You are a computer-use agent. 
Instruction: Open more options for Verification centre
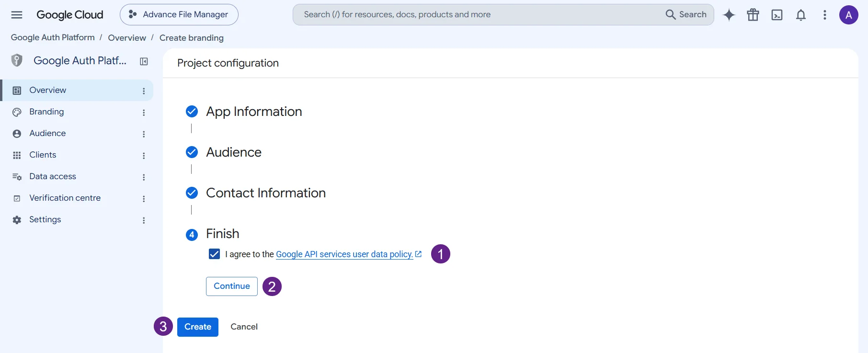click(144, 198)
